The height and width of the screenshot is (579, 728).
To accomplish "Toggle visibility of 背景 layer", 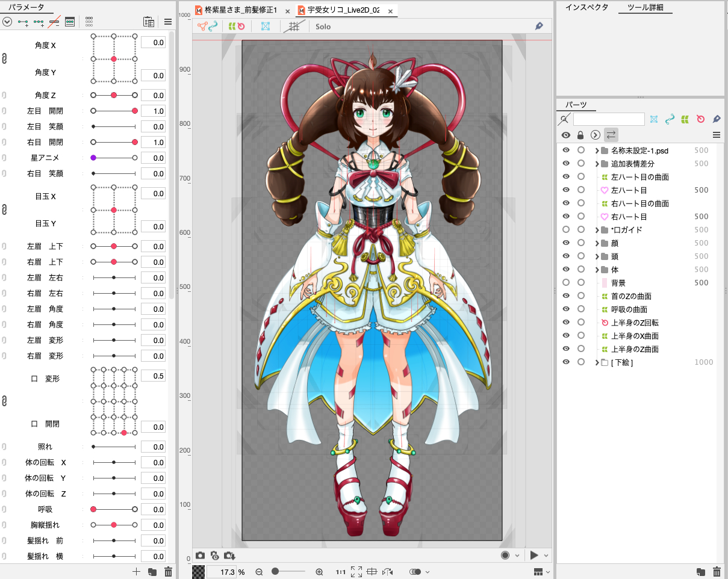I will coord(566,283).
